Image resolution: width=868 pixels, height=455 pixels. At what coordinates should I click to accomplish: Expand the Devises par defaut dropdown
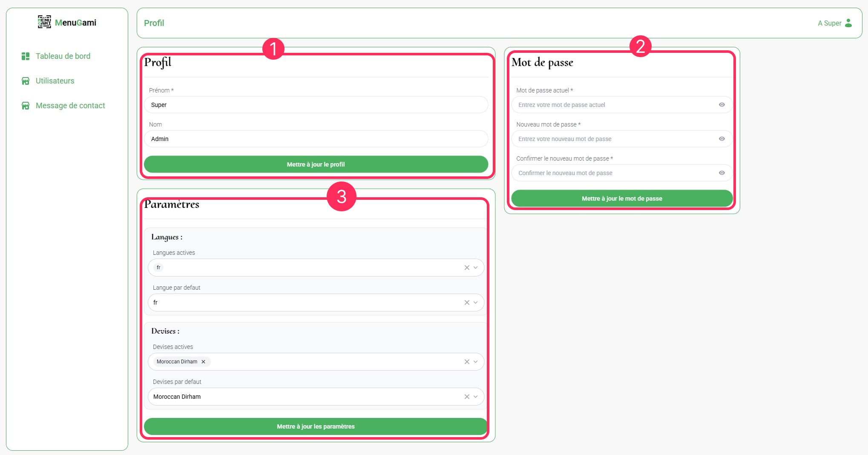pos(476,396)
